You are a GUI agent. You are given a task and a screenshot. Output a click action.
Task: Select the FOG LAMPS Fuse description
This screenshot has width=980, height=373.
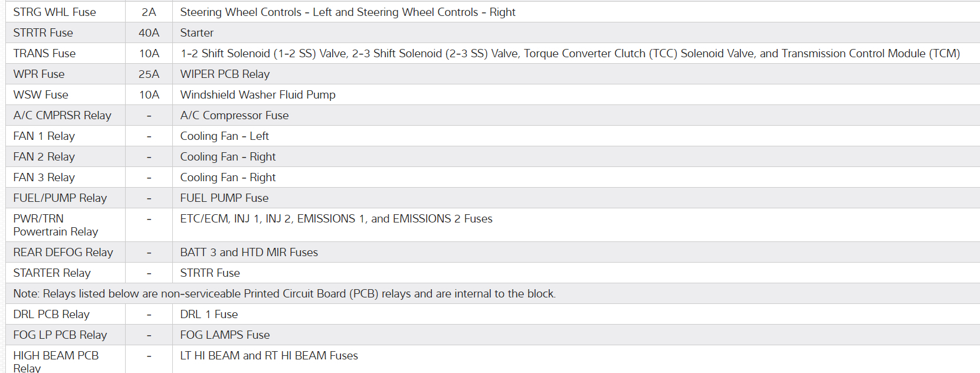click(x=225, y=335)
